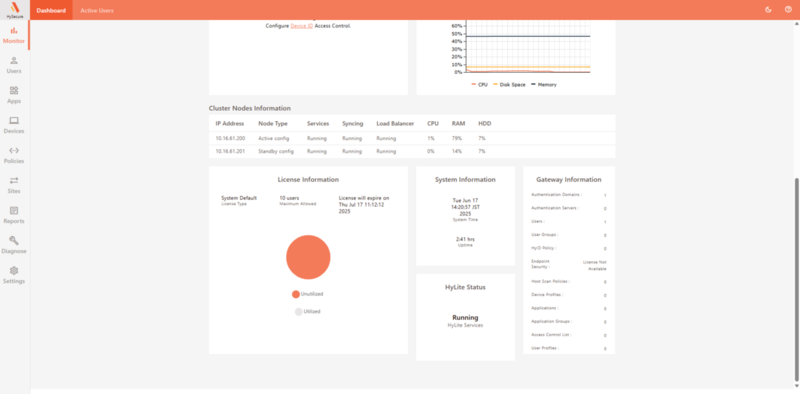
Task: Open the Sites section in sidebar
Action: pyautogui.click(x=14, y=185)
